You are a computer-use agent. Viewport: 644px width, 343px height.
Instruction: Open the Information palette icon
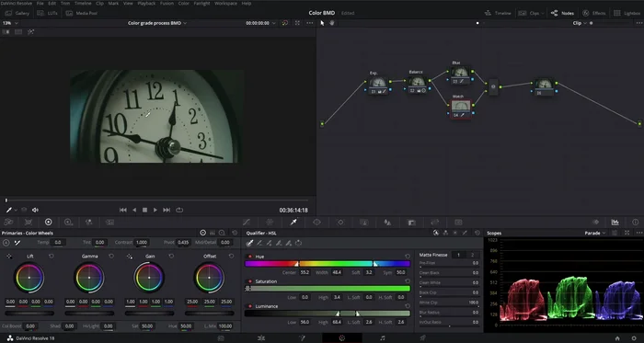[636, 222]
